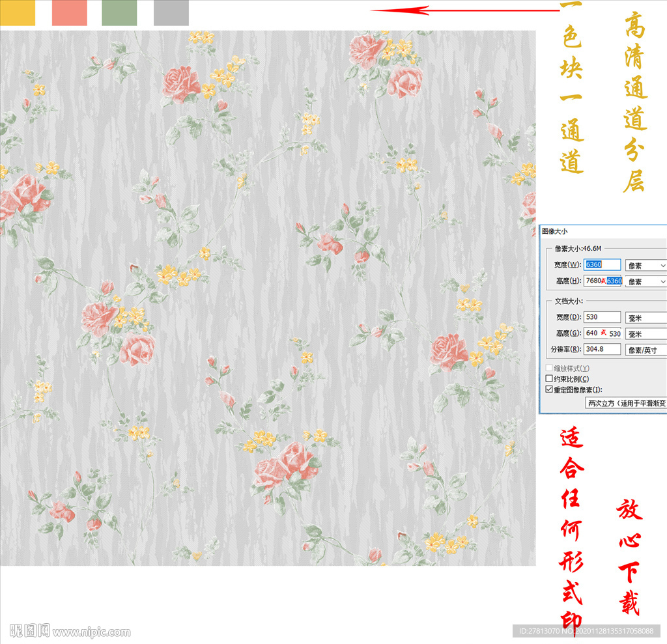Uncheck the 重定图像像素(I) checkbox

coord(548,389)
